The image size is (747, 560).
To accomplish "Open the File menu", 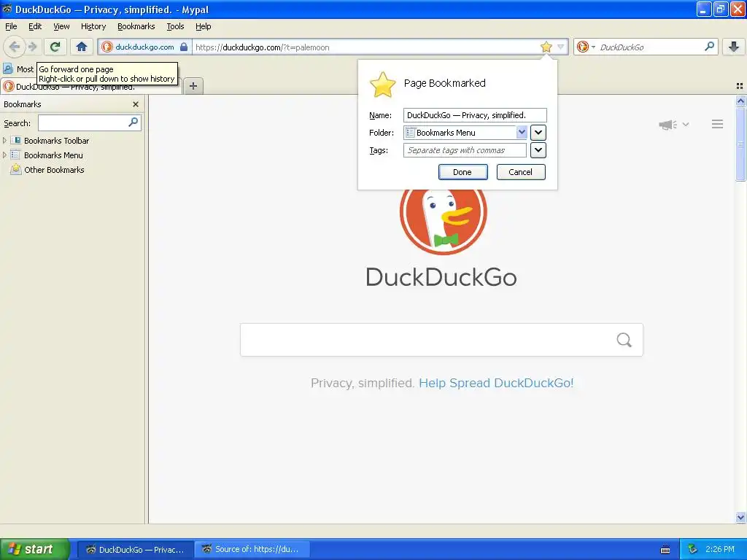I will tap(11, 27).
